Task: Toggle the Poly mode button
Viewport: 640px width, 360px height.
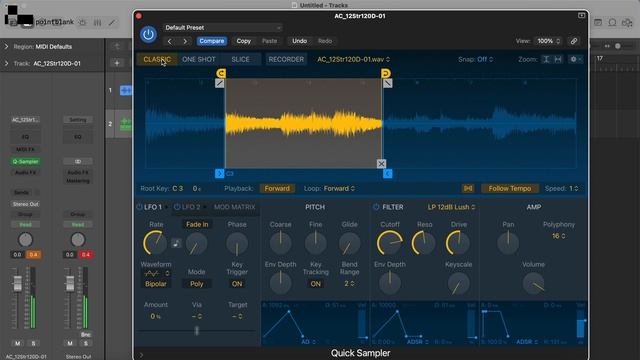Action: (197, 284)
